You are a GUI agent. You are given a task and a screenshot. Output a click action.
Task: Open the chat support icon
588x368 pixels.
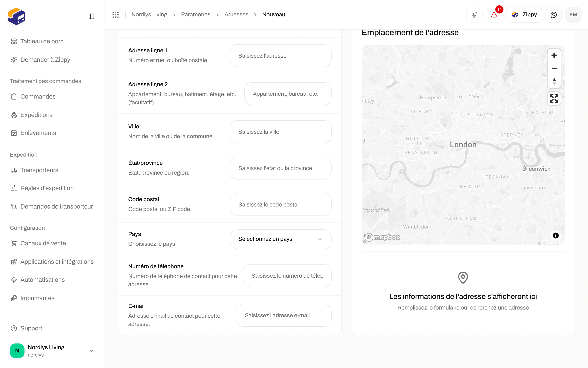click(x=553, y=15)
